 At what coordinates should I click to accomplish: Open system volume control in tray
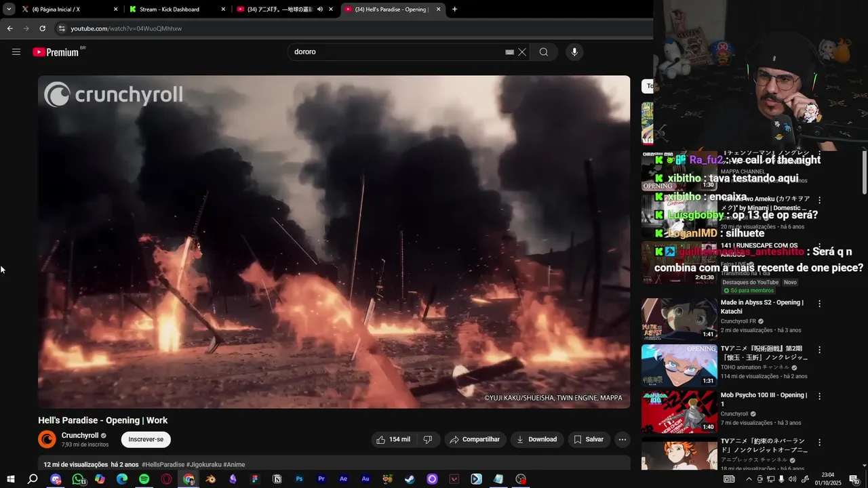pos(792,479)
